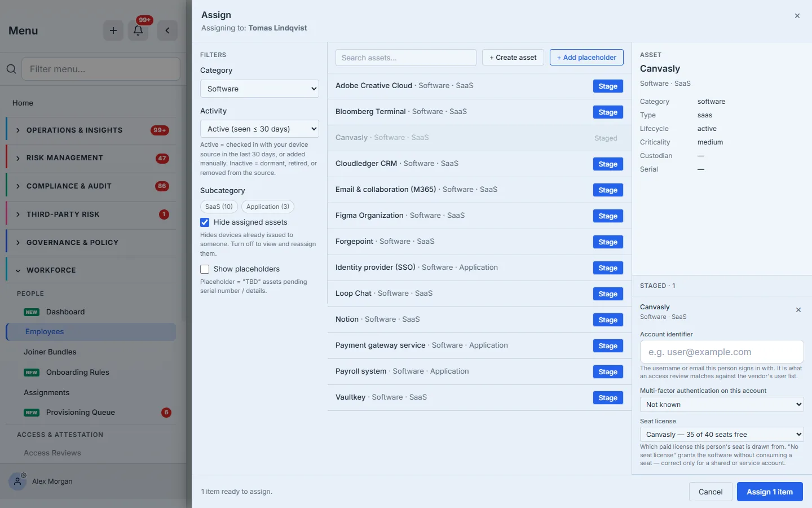The width and height of the screenshot is (812, 508).
Task: Open Provisioning Queue menu item
Action: point(81,413)
